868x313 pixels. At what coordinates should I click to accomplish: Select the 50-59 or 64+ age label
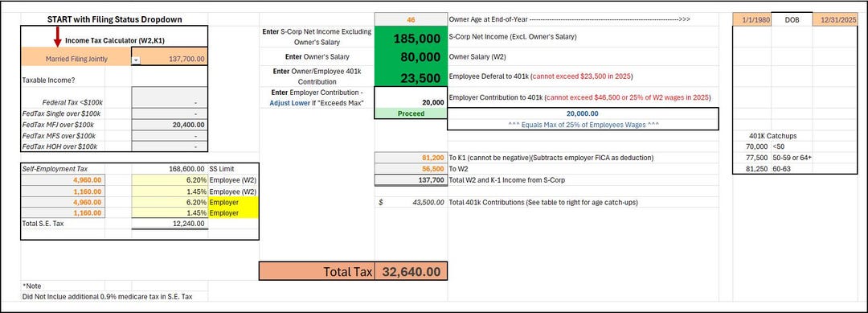792,158
